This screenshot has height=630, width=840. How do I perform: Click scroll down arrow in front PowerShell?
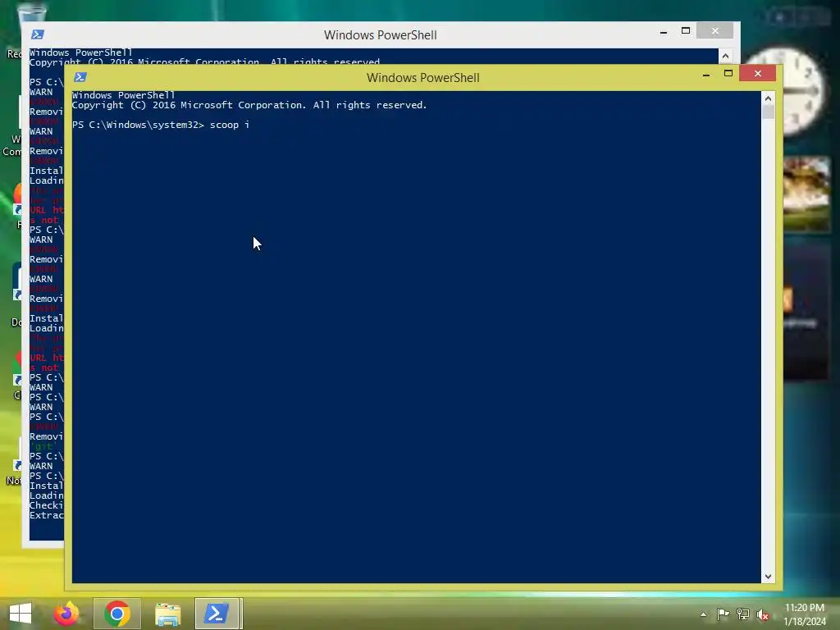[768, 577]
